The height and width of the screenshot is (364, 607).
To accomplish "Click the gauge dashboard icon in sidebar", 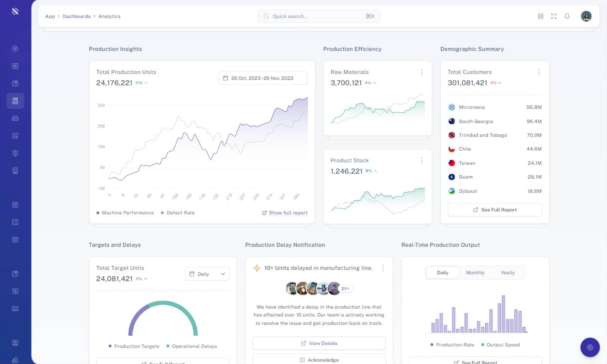I will pos(15,49).
